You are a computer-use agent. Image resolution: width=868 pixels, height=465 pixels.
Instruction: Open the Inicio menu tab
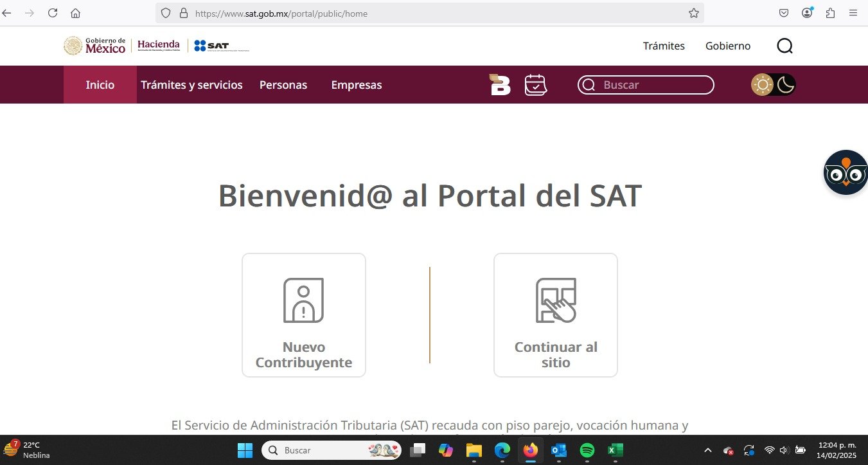100,85
